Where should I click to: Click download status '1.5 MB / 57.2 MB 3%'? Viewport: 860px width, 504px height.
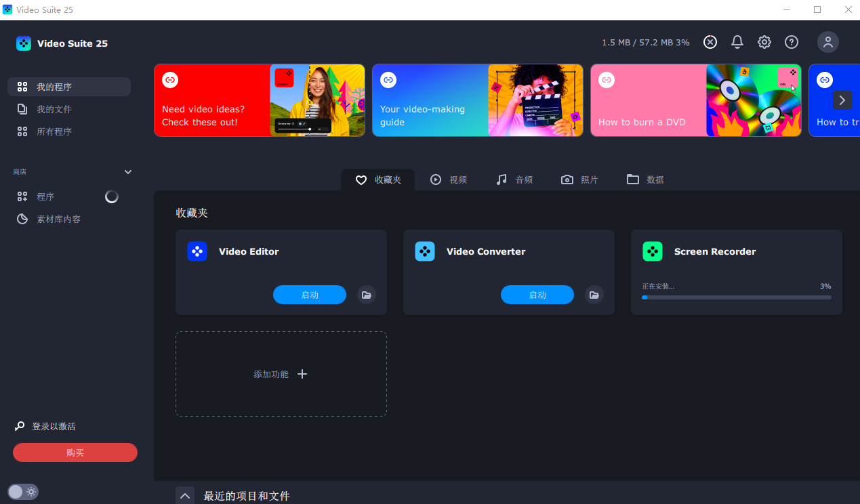click(646, 42)
